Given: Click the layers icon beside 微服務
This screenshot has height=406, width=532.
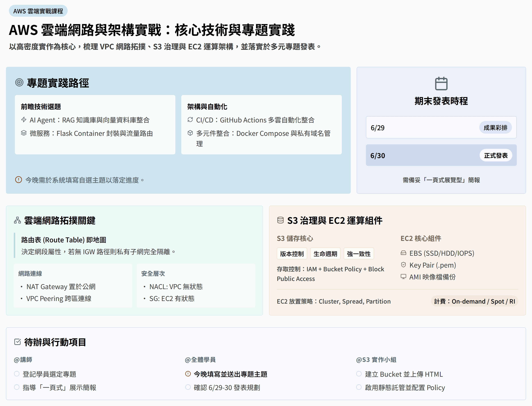Looking at the screenshot, I should pyautogui.click(x=24, y=133).
